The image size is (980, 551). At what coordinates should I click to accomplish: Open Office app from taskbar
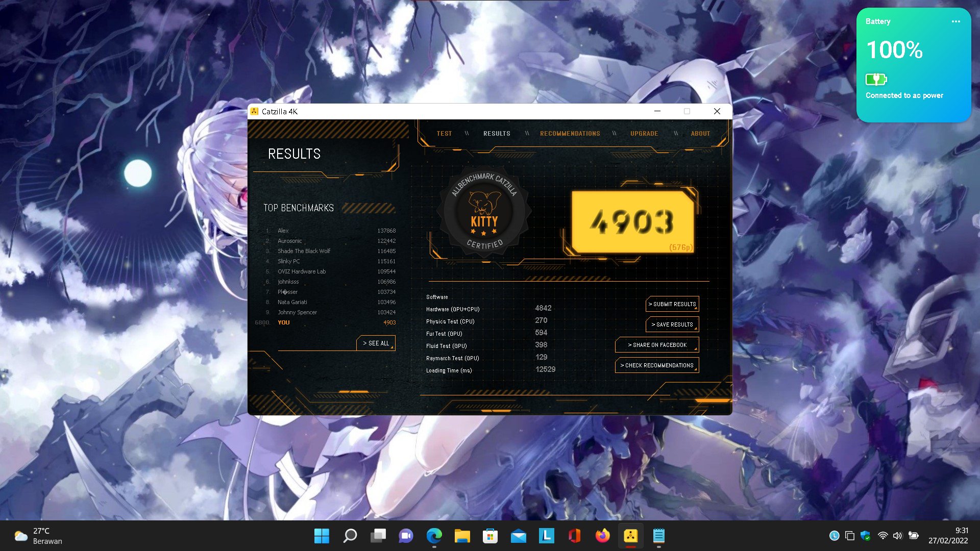575,536
